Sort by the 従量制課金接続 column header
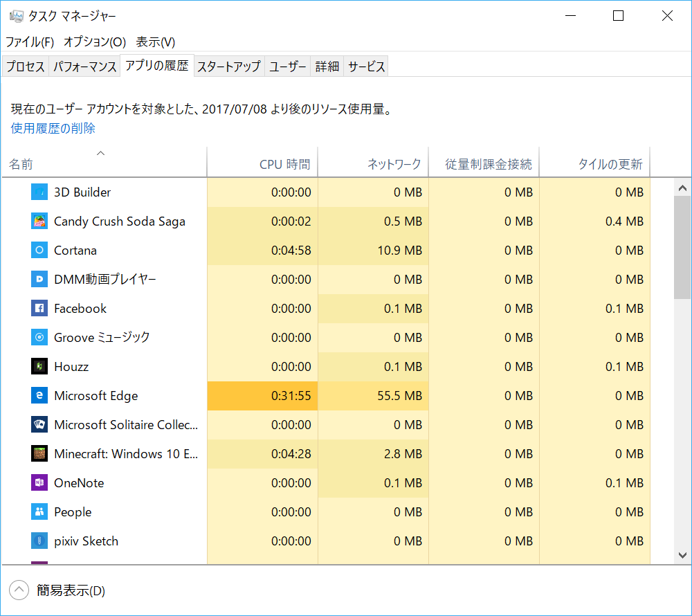Viewport: 692px width, 616px height. (x=484, y=162)
